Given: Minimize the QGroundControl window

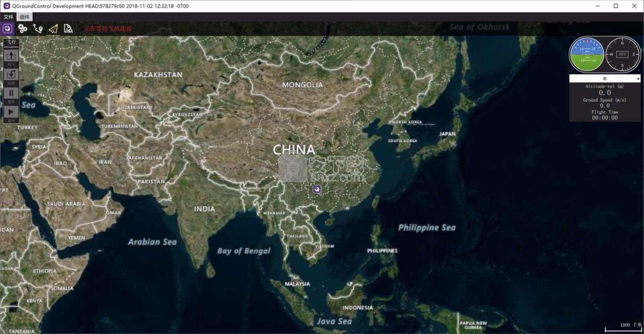Looking at the screenshot, I should 597,6.
